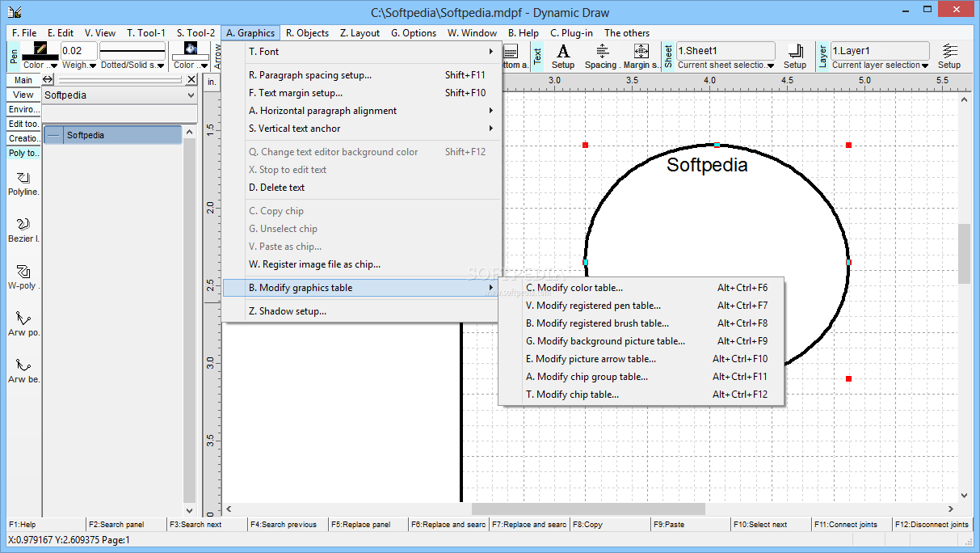Click the panel width double-arrow icon
The width and height of the screenshot is (980, 553).
click(48, 79)
